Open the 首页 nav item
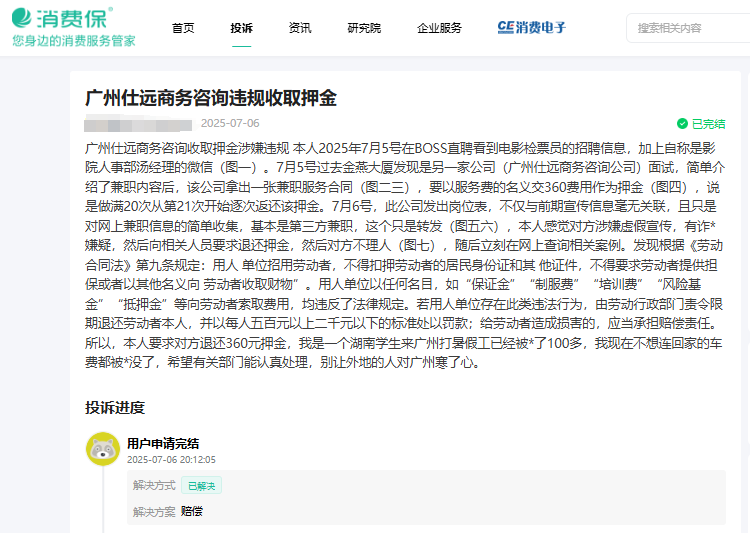The width and height of the screenshot is (750, 533). pyautogui.click(x=183, y=28)
